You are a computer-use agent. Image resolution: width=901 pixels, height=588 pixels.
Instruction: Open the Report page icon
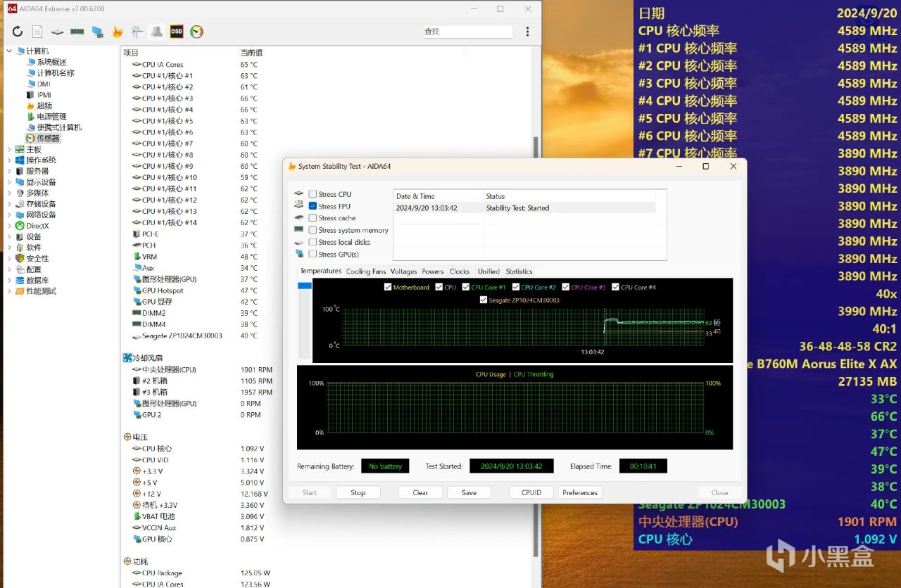point(37,32)
